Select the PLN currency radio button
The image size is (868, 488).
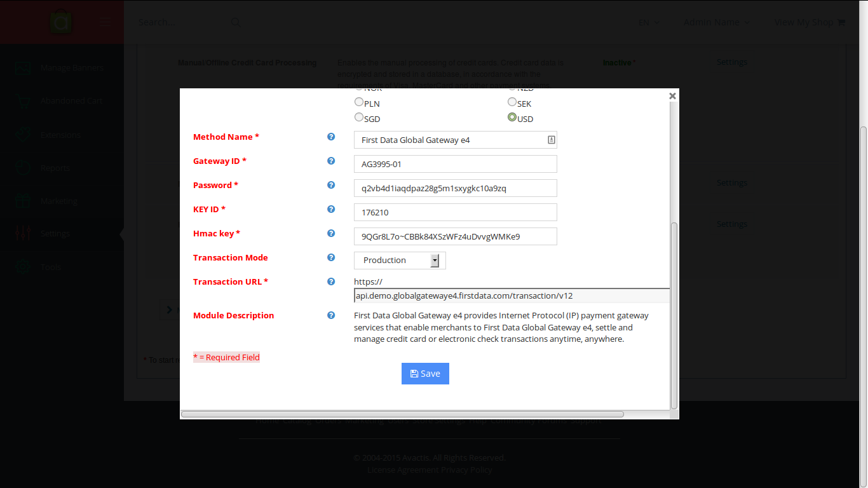tap(359, 102)
